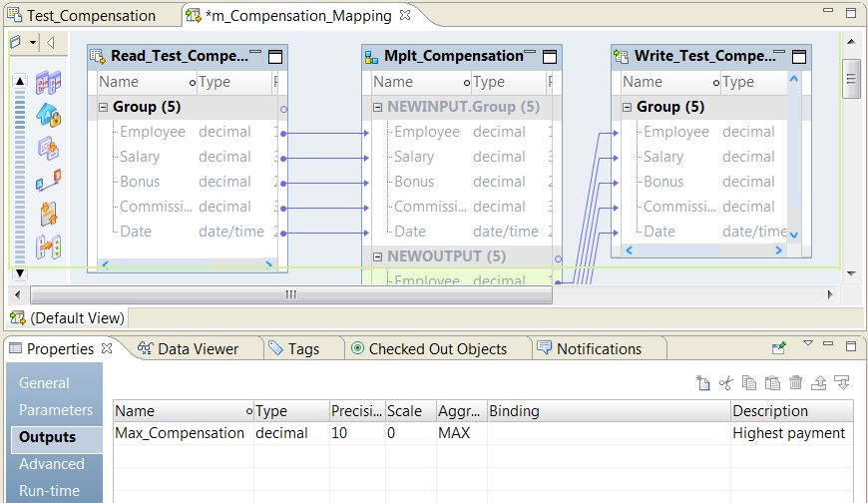Click the Cut scissors icon in Properties
Screen dimensions: 868x503
pyautogui.click(x=725, y=382)
